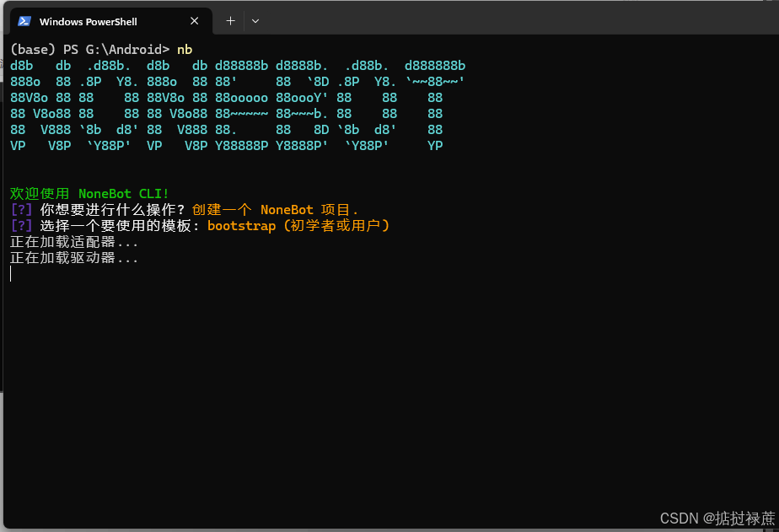Open a new terminal tab with plus button
The image size is (779, 532).
click(x=230, y=21)
